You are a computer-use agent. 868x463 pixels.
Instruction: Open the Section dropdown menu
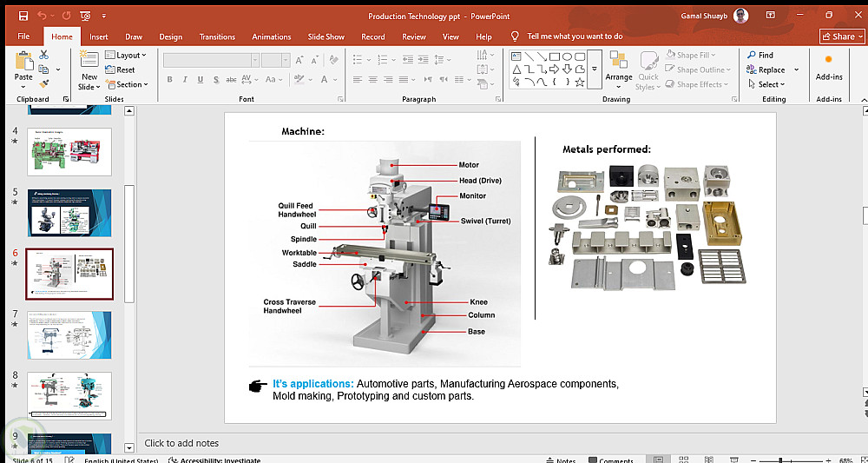pos(127,85)
